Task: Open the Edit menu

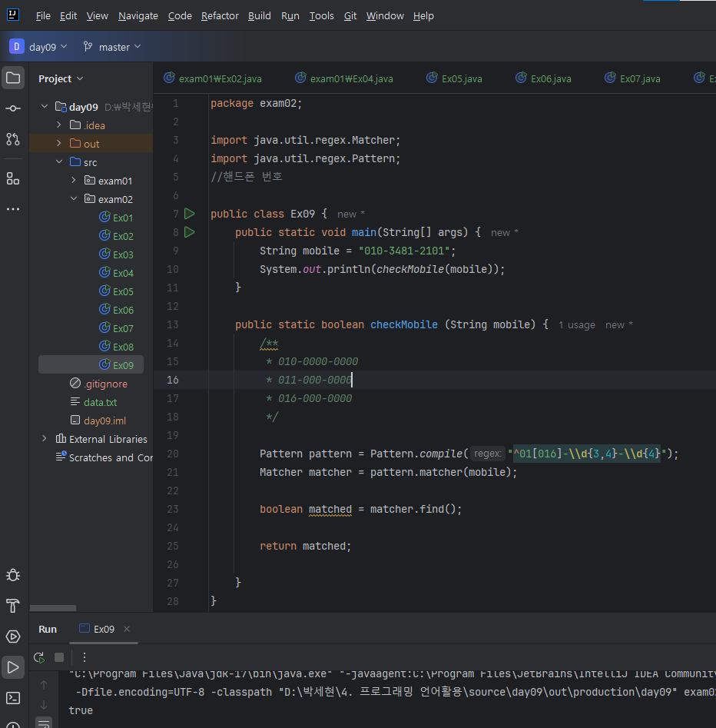Action: tap(68, 16)
